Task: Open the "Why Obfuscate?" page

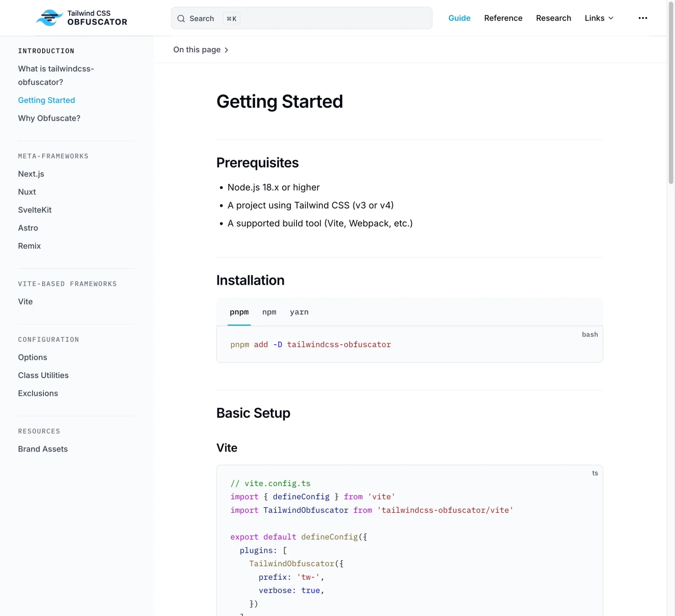Action: [x=49, y=118]
